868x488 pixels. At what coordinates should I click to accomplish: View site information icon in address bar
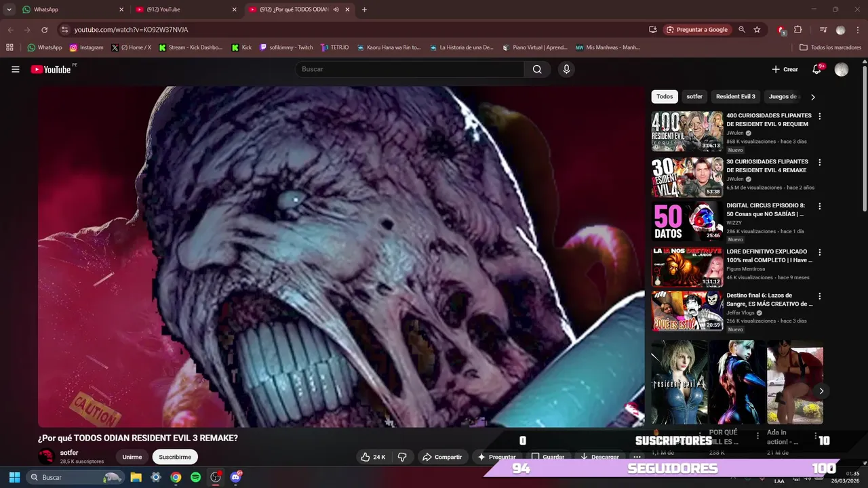pos(64,30)
